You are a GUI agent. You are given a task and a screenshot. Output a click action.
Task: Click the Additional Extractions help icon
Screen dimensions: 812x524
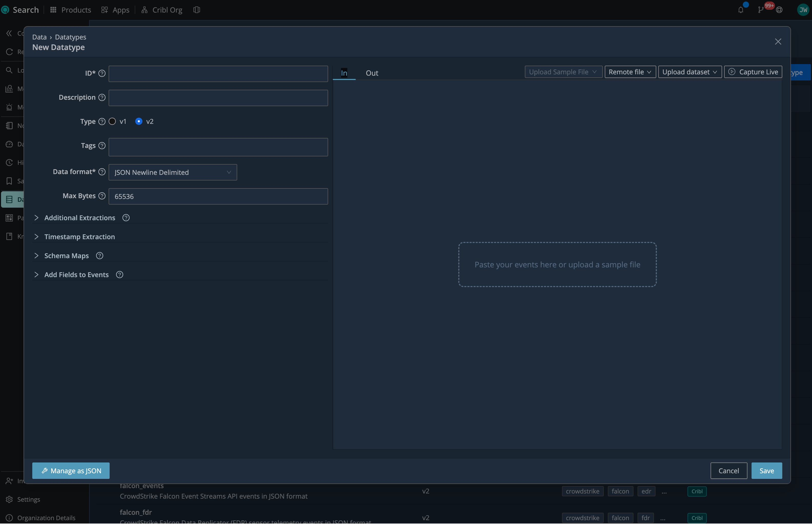point(126,218)
